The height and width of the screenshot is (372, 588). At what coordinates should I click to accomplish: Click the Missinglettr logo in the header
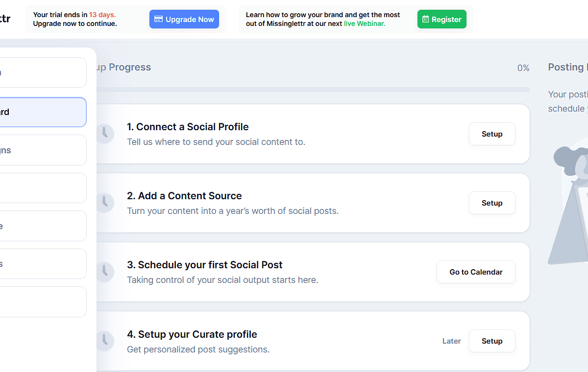coord(5,19)
